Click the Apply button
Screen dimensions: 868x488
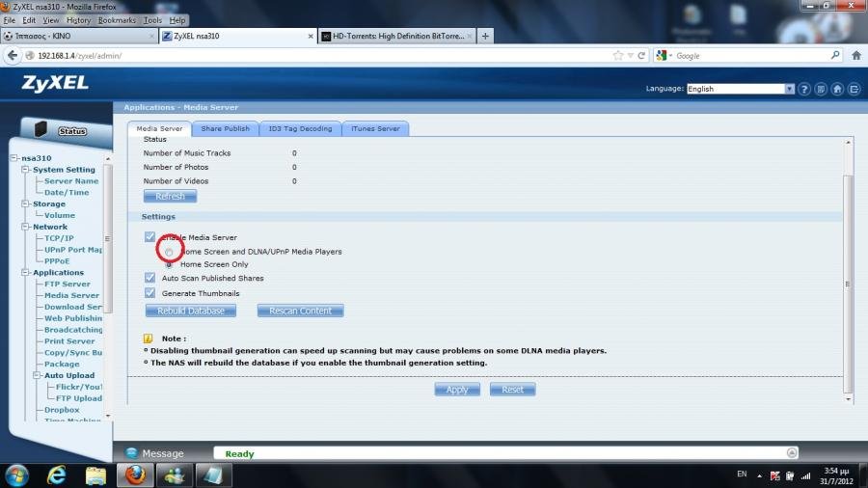click(x=457, y=390)
